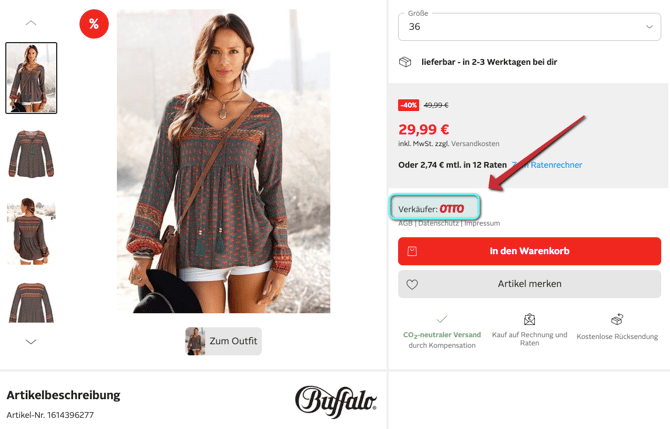
Task: Save item using Artikel merken button
Action: point(529,284)
